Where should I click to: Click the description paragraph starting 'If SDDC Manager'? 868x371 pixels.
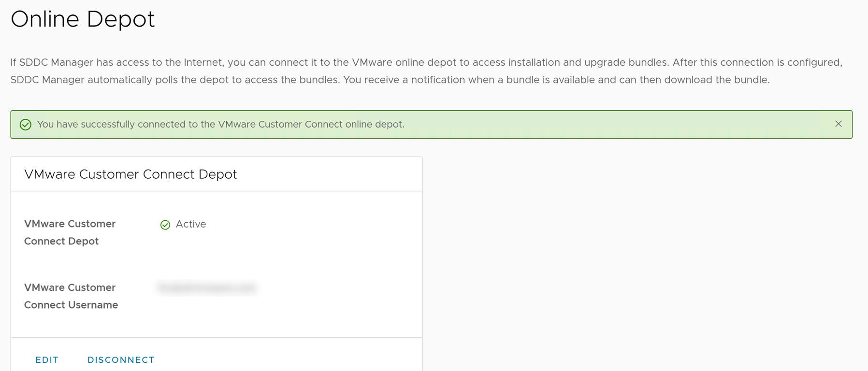426,71
